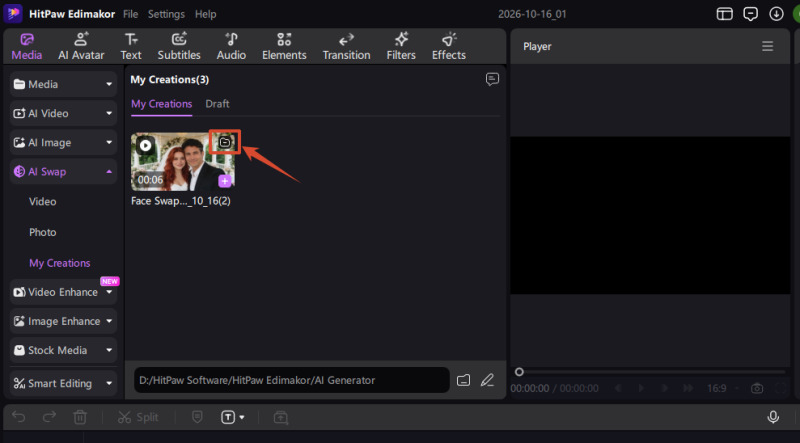
Task: Open the Transition panel
Action: (346, 46)
